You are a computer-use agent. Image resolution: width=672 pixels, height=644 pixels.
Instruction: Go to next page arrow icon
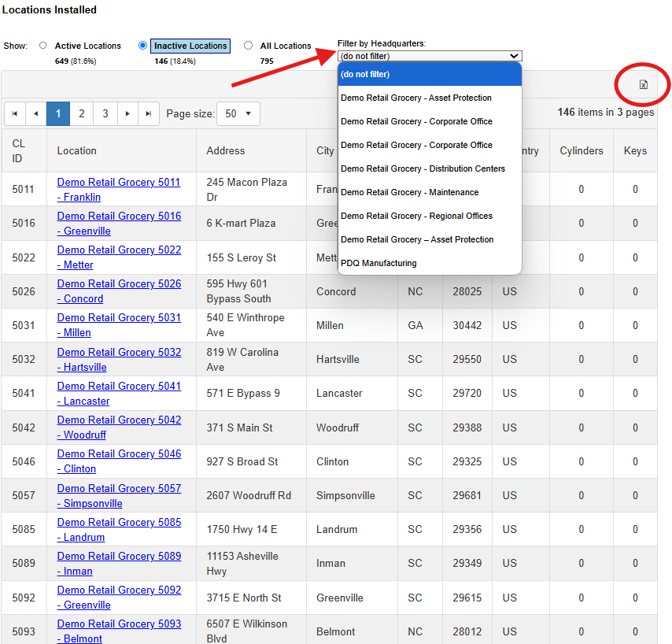[127, 113]
